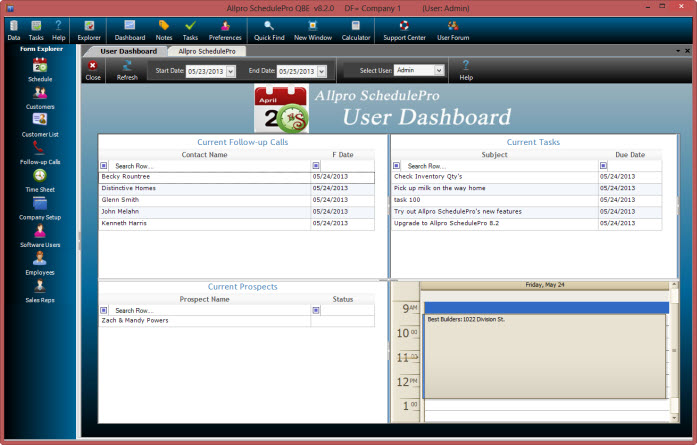Select the Becky Rountree follow-up row

coord(236,177)
